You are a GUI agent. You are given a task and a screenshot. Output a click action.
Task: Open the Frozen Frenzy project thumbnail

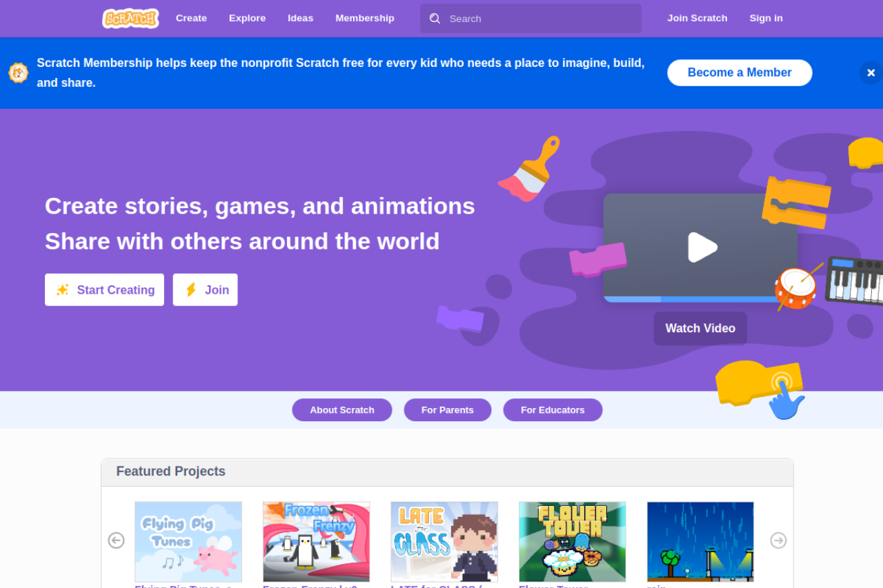coord(316,542)
